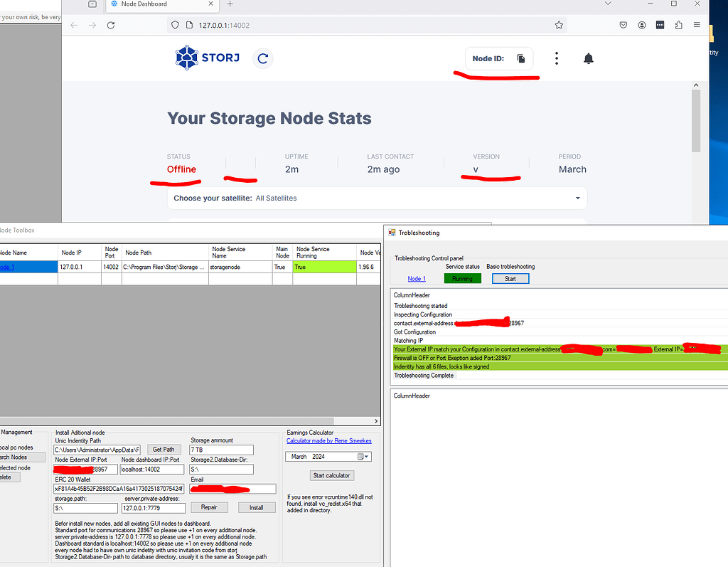Click the Repair button

tap(209, 507)
